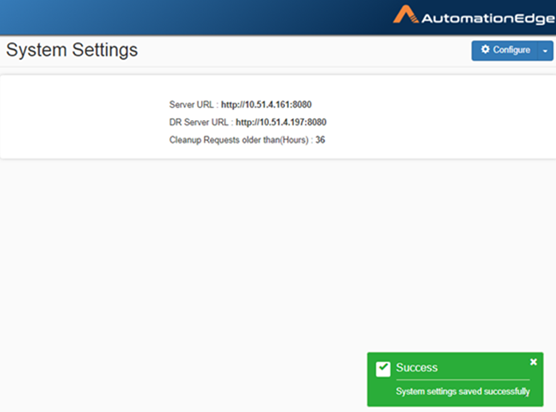
Task: Click the Configure button label
Action: pyautogui.click(x=512, y=50)
